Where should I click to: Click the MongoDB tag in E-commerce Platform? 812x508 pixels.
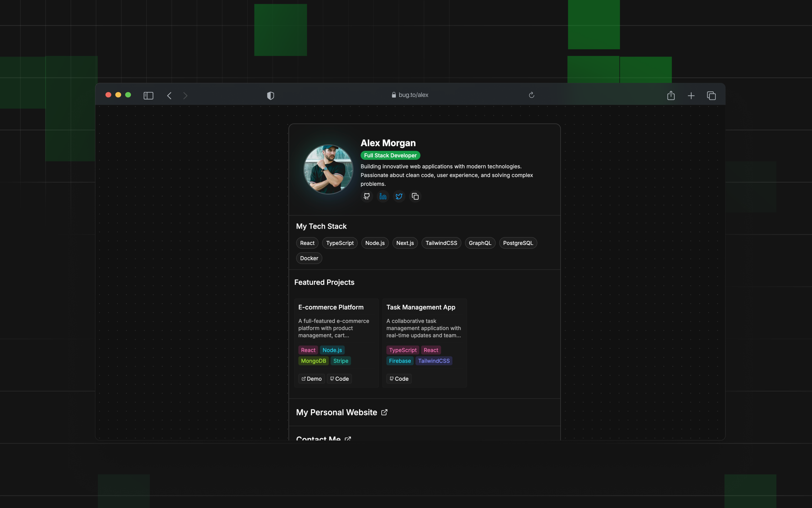[x=313, y=361]
